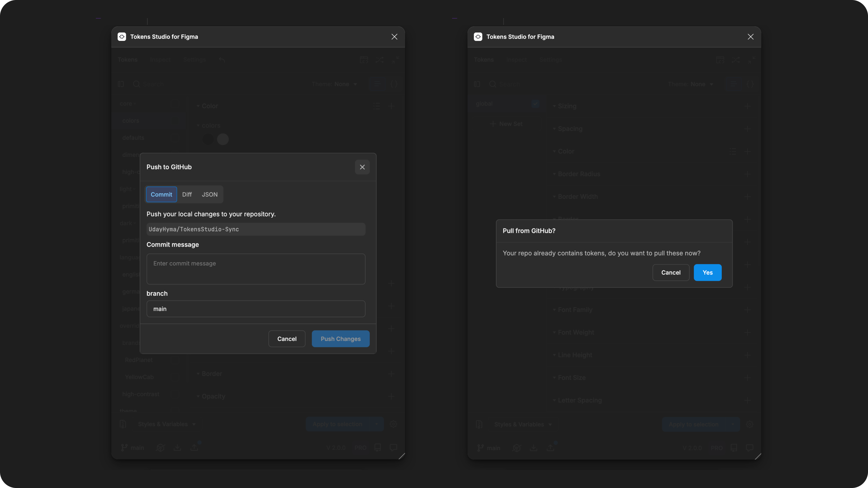The height and width of the screenshot is (488, 868).
Task: Open documentation icon beside PRO, left window
Action: (378, 448)
